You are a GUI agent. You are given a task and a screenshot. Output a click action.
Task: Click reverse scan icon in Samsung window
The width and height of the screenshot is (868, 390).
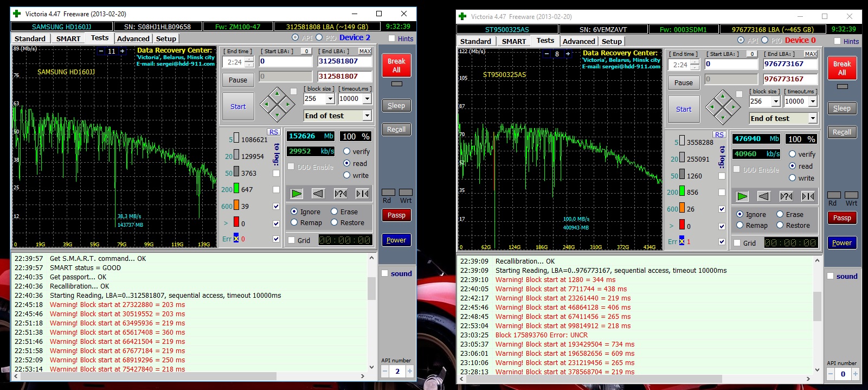coord(318,194)
